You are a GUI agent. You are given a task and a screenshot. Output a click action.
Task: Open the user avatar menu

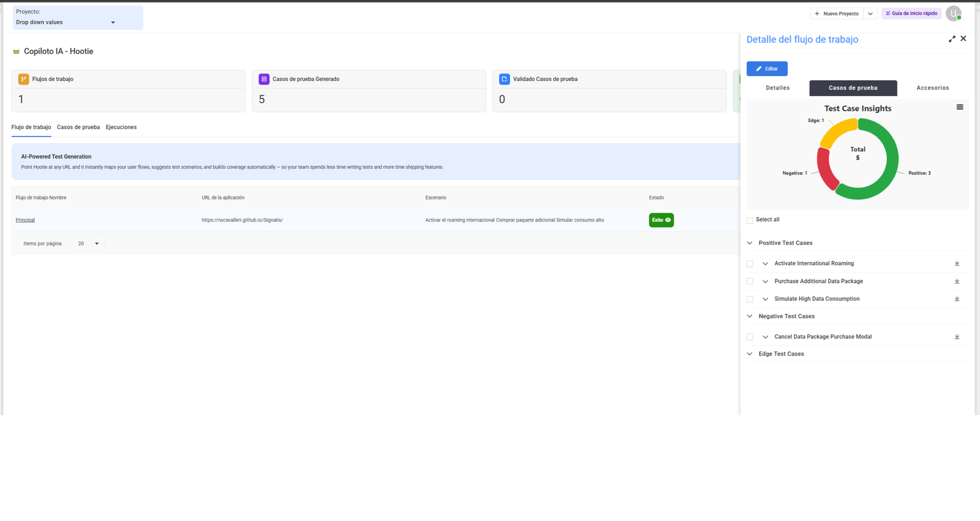click(954, 13)
